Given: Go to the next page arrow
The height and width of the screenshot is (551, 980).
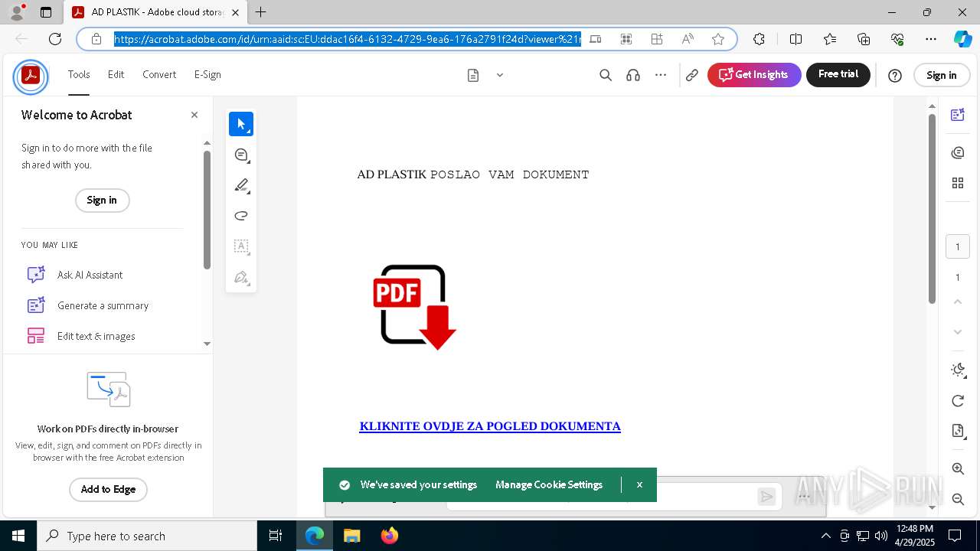Looking at the screenshot, I should tap(958, 332).
